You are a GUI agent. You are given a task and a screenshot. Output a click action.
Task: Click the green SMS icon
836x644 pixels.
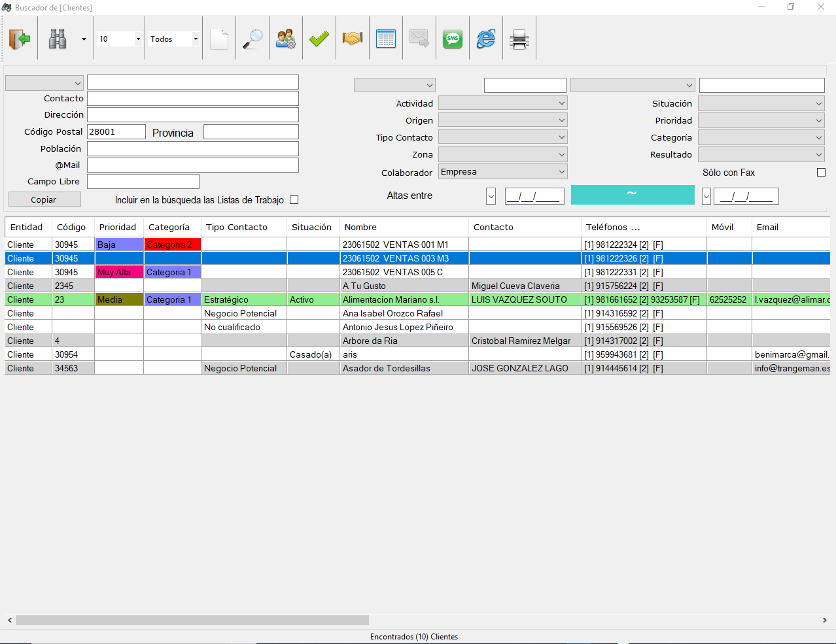(453, 39)
